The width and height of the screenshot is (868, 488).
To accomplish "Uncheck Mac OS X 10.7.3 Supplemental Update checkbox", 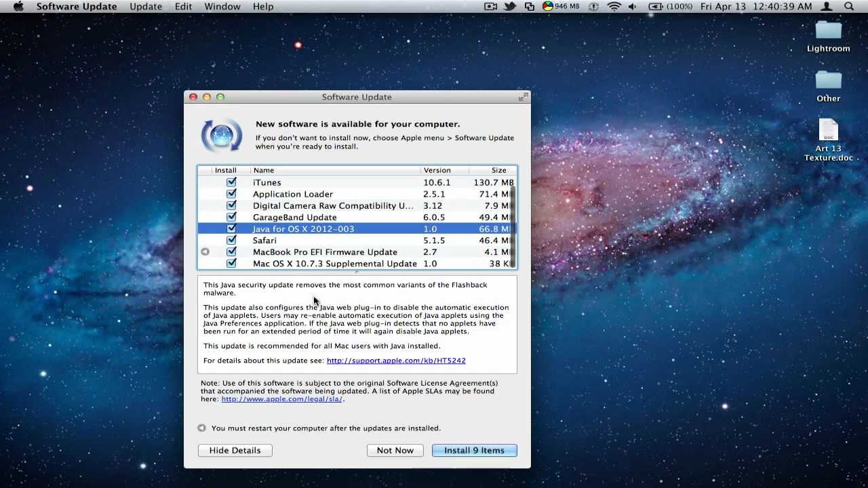I will [231, 263].
